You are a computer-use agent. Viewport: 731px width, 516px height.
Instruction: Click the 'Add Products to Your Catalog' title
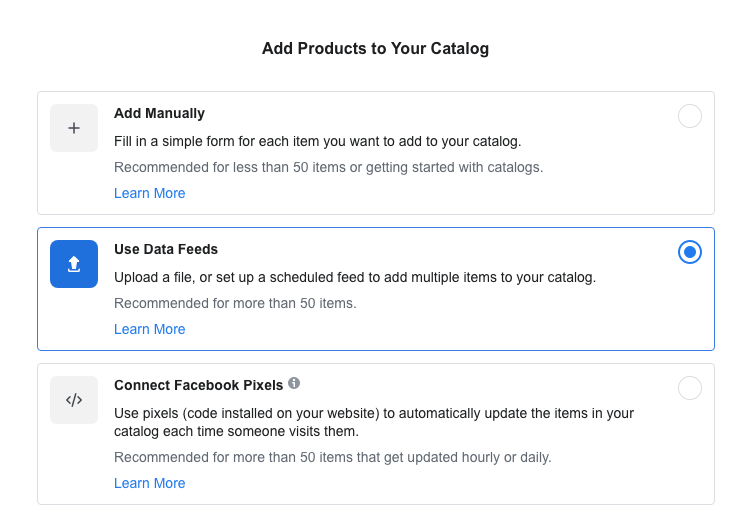pos(375,48)
